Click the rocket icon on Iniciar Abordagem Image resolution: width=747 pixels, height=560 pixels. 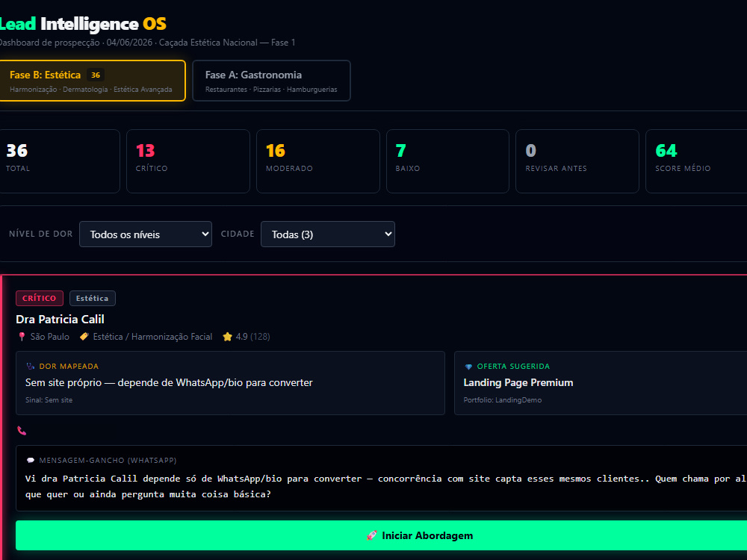pyautogui.click(x=371, y=535)
